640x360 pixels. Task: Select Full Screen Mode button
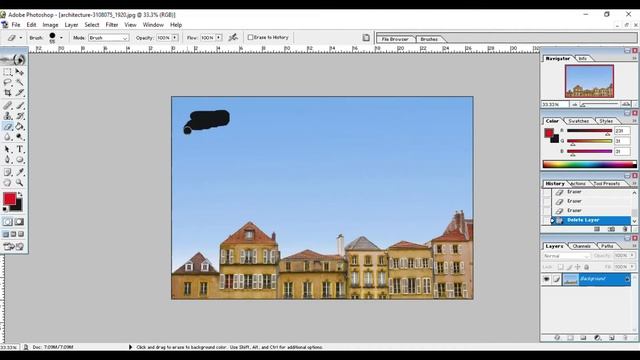[21, 234]
